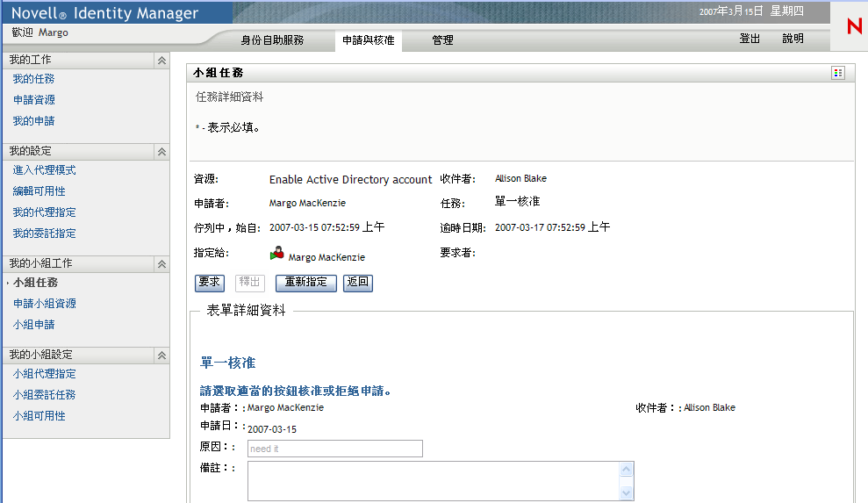Open 小組代理指定 link
Screen dimensions: 868x503
click(44, 374)
